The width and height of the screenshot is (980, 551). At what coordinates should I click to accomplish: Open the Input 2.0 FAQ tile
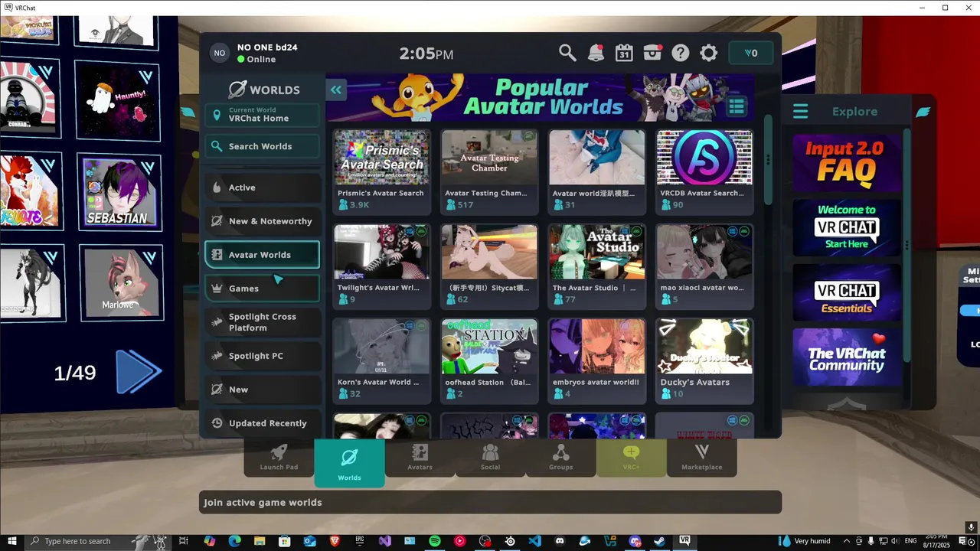coord(846,162)
